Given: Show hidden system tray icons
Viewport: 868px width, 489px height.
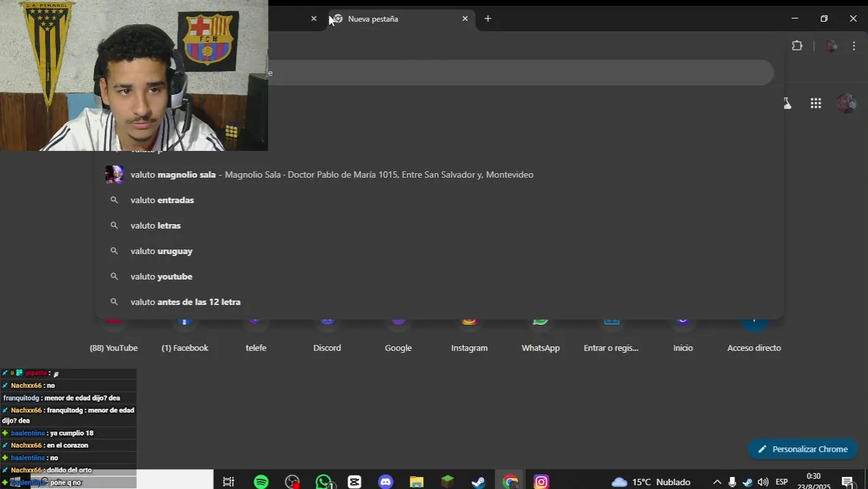Looking at the screenshot, I should (717, 482).
